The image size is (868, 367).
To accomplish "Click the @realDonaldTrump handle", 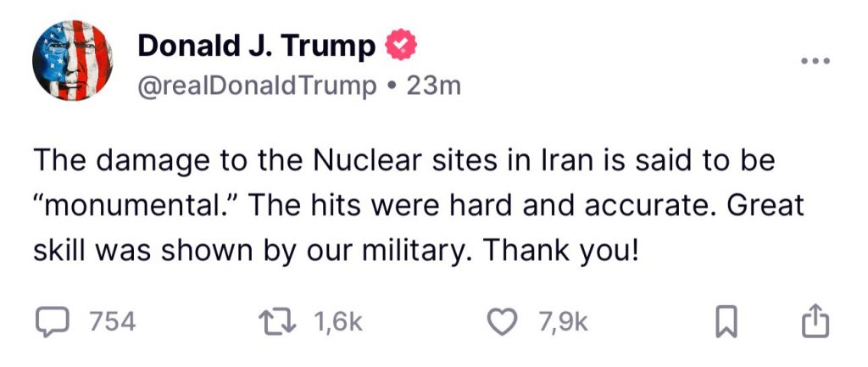I will click(x=257, y=86).
